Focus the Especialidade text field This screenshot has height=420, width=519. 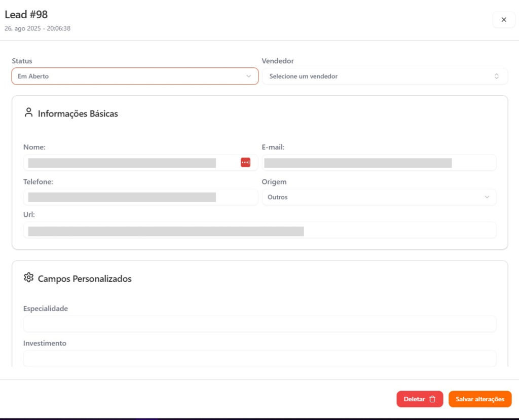coord(259,324)
